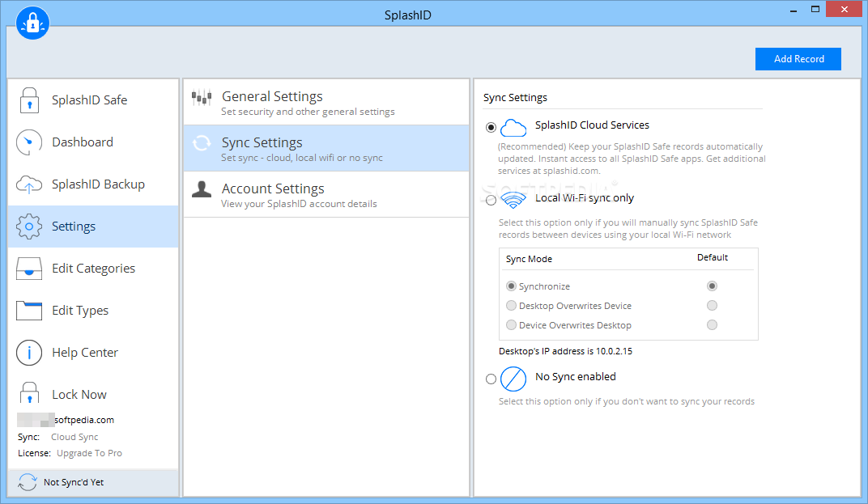
Task: Select No Sync enabled radio button
Action: coord(491,379)
